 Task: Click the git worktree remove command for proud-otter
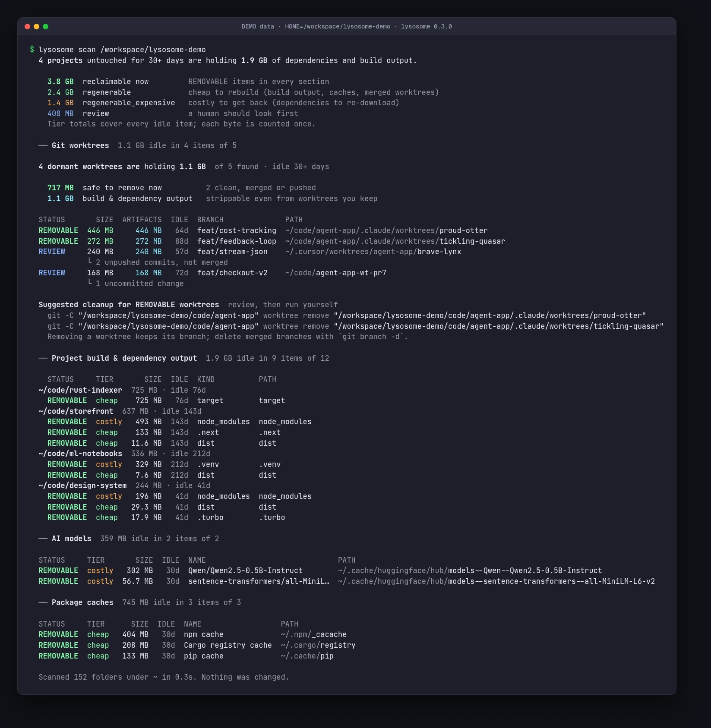347,315
